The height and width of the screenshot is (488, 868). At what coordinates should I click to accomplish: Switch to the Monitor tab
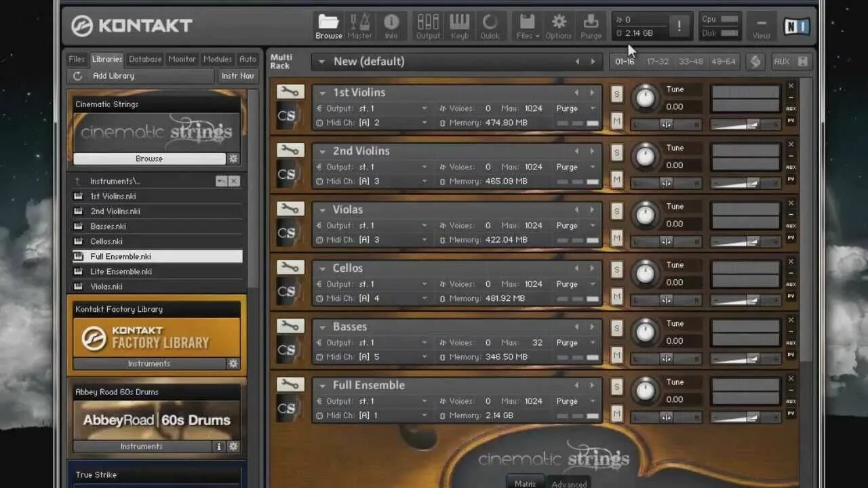[x=182, y=59]
